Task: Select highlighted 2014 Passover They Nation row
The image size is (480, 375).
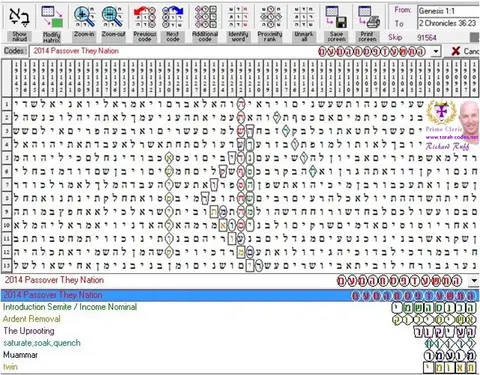Action: click(240, 295)
